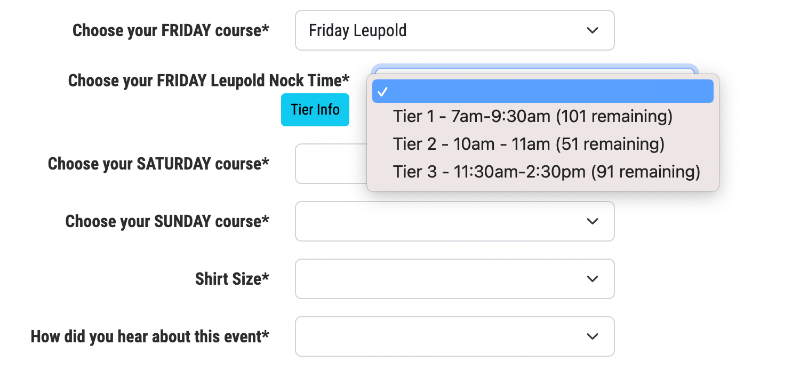Click the Choose your SATURDAY course label
The image size is (800, 370).
click(158, 164)
